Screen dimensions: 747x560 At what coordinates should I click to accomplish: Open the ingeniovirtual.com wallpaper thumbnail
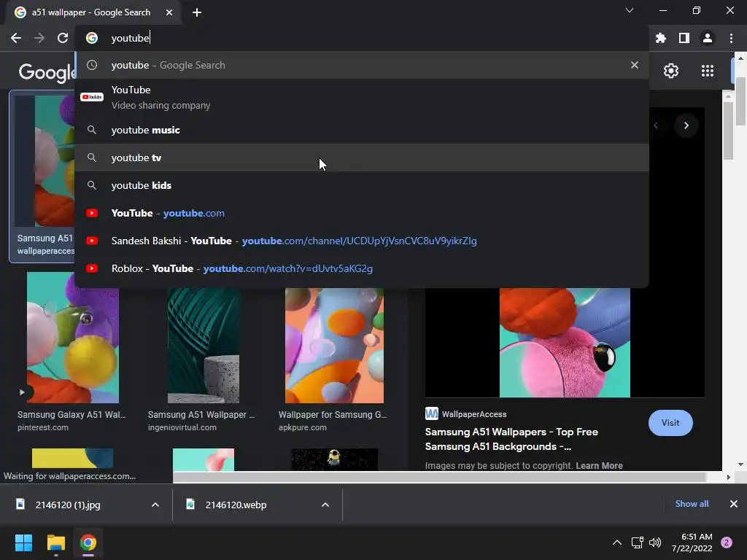point(204,345)
